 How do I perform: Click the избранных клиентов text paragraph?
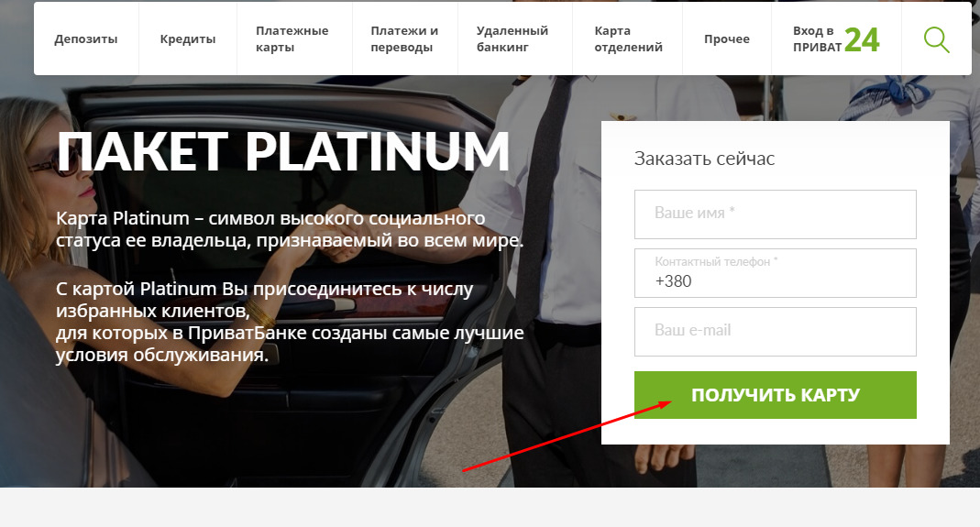click(x=290, y=322)
